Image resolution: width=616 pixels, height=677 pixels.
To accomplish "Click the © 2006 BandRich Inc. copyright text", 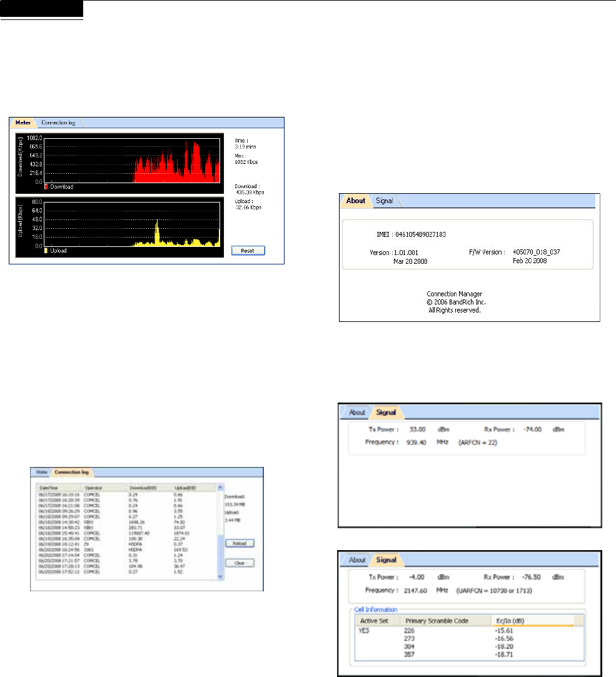I will [456, 302].
